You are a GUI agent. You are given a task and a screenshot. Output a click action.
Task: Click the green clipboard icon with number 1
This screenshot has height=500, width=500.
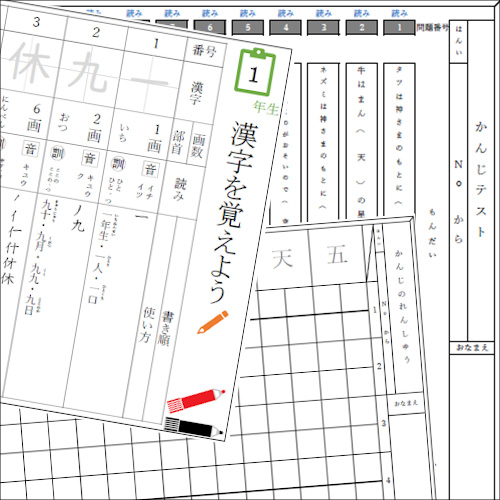(255, 72)
